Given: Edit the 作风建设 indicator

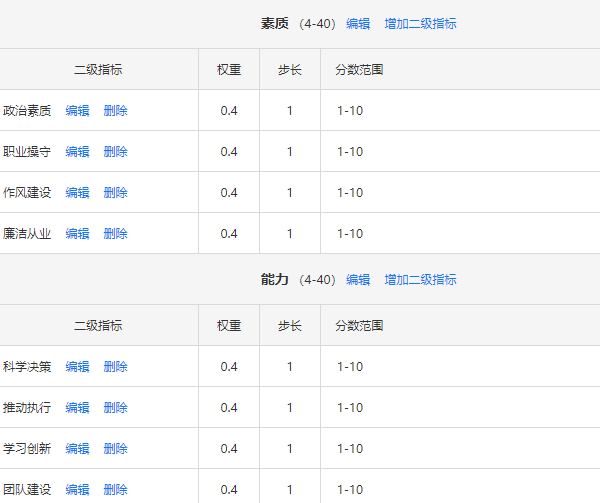Looking at the screenshot, I should (x=77, y=192).
